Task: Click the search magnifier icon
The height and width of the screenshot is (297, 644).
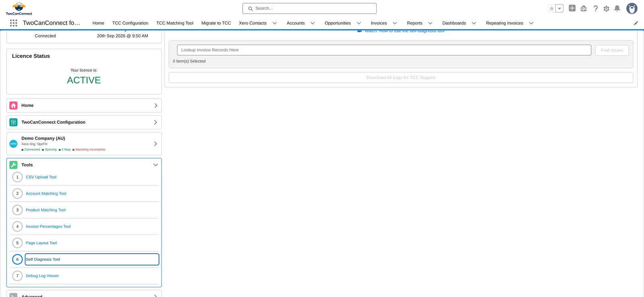Action: (x=250, y=8)
